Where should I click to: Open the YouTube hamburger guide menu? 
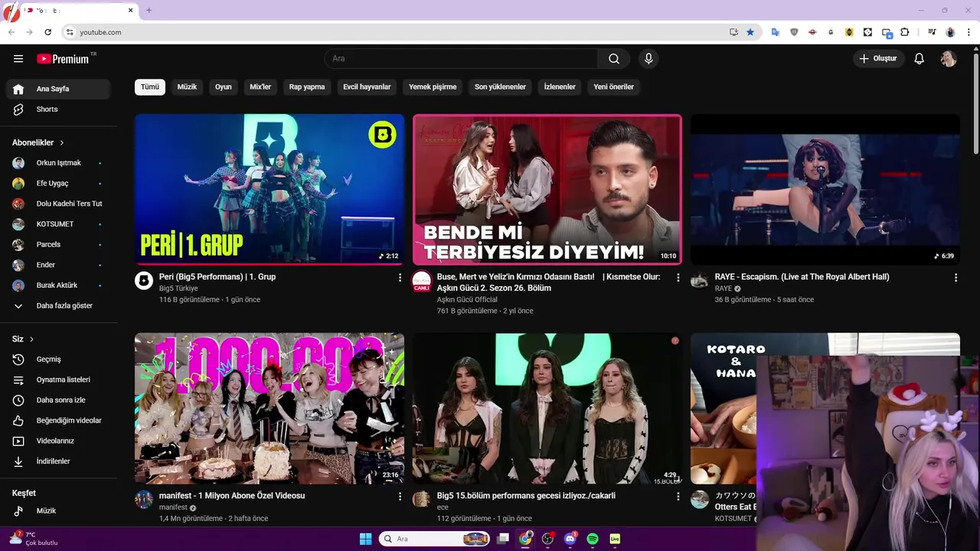[x=18, y=59]
